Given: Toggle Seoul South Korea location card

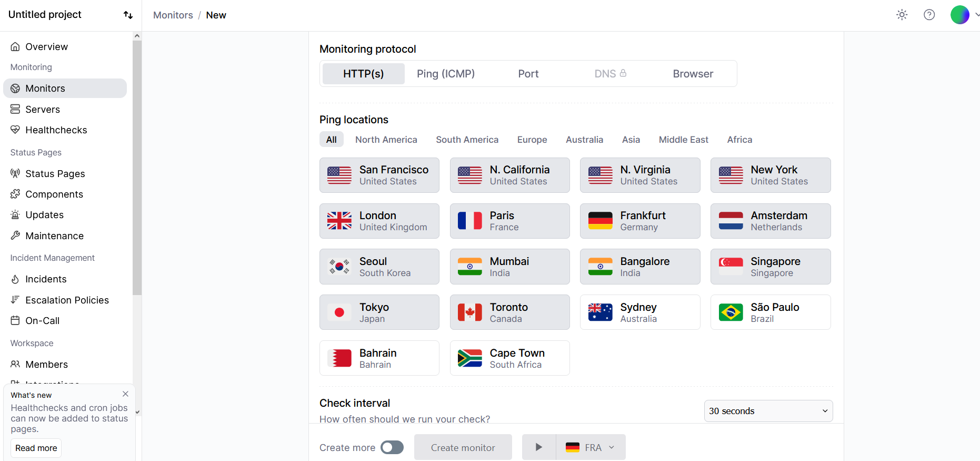Looking at the screenshot, I should tap(379, 267).
